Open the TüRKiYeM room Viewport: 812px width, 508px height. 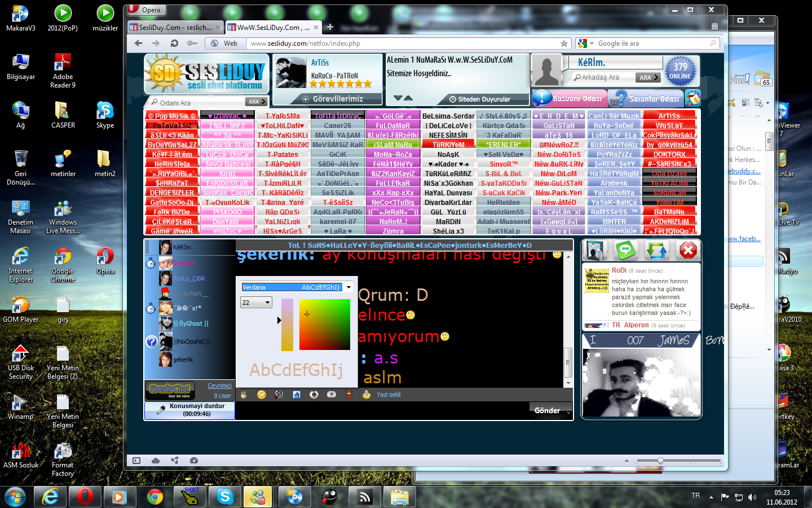tap(448, 145)
